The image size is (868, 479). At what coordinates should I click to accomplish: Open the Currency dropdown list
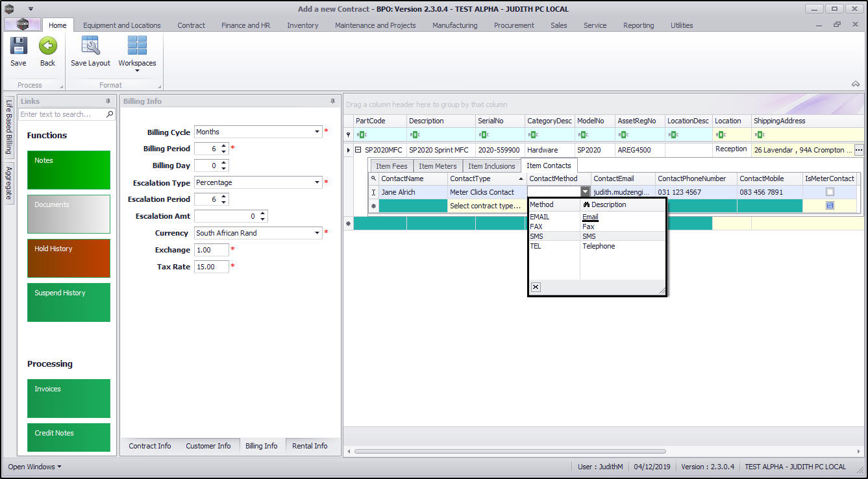[x=317, y=233]
